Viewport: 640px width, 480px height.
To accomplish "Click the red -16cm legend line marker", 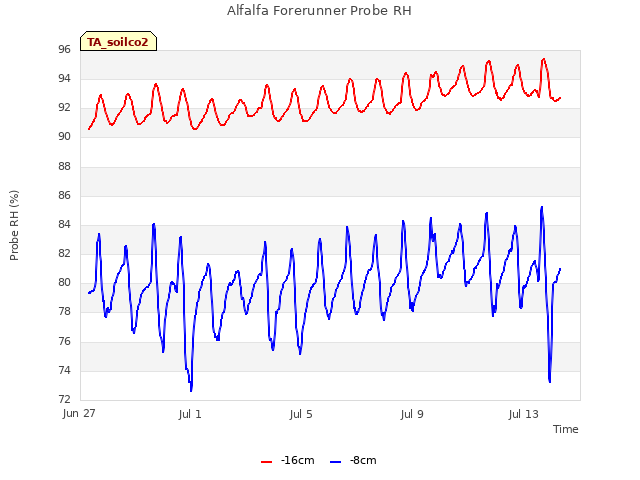I will (267, 462).
